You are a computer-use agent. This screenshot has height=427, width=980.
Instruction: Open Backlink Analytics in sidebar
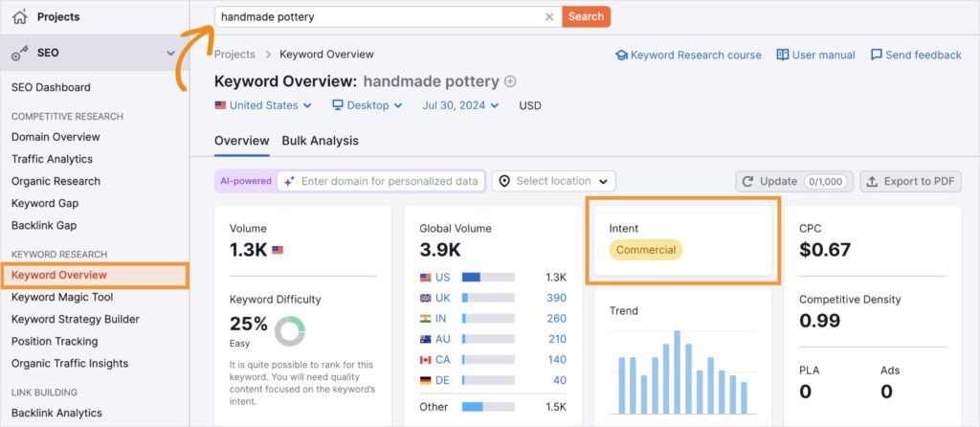tap(56, 413)
